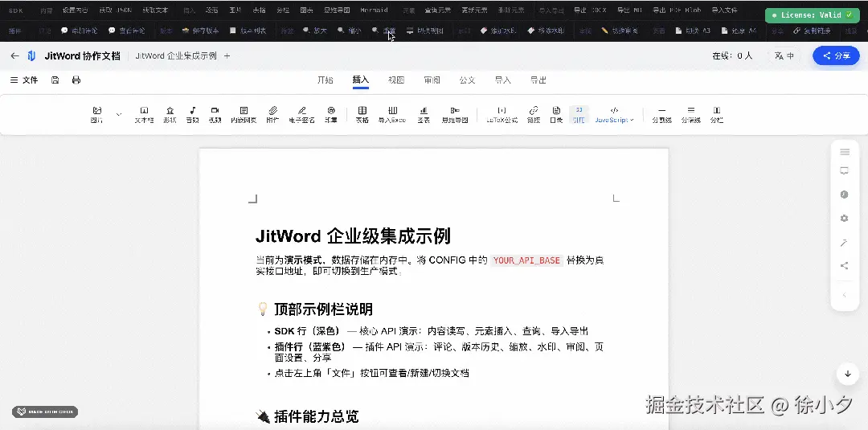Click 导入文件 in the SDK row
The width and height of the screenshot is (868, 430).
pyautogui.click(x=724, y=10)
